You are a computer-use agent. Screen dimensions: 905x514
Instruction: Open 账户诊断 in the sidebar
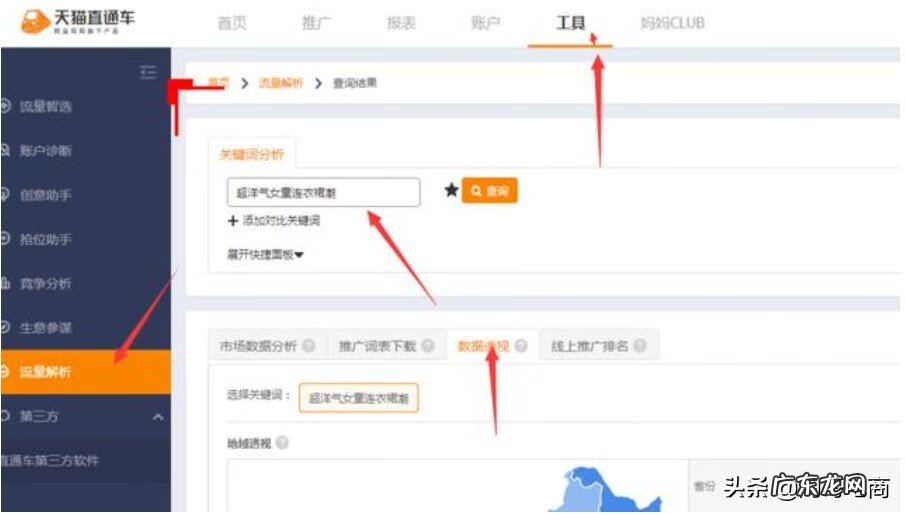(46, 151)
